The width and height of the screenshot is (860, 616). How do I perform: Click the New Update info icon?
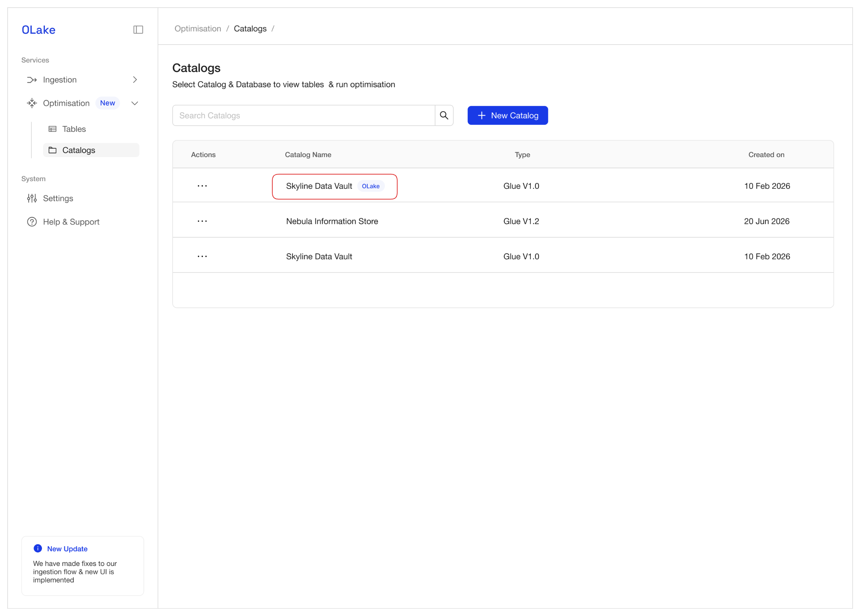[38, 548]
